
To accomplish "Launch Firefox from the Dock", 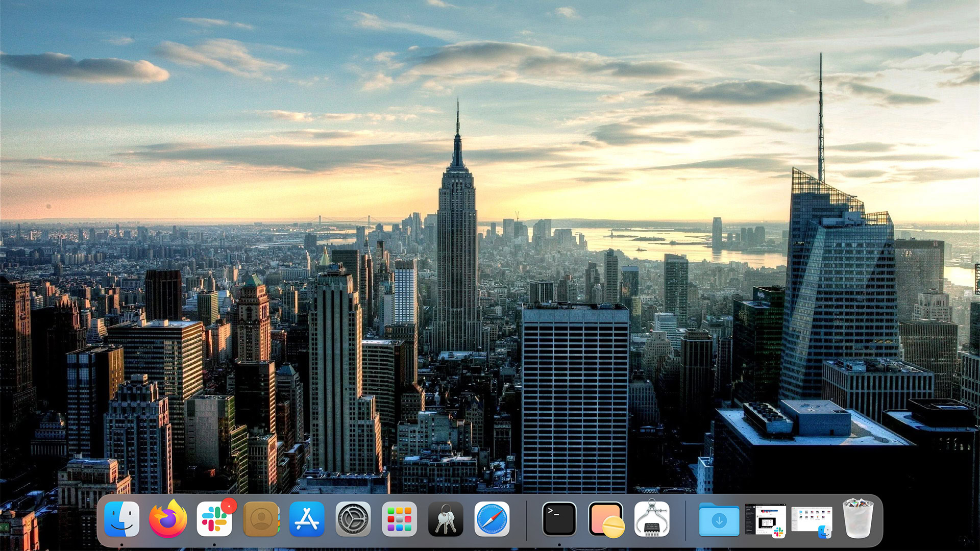I will [x=168, y=519].
